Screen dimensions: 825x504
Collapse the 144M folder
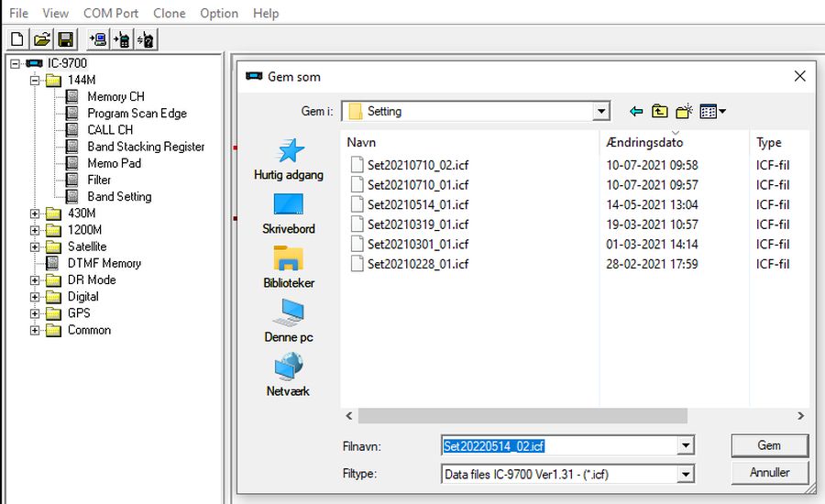(x=35, y=81)
